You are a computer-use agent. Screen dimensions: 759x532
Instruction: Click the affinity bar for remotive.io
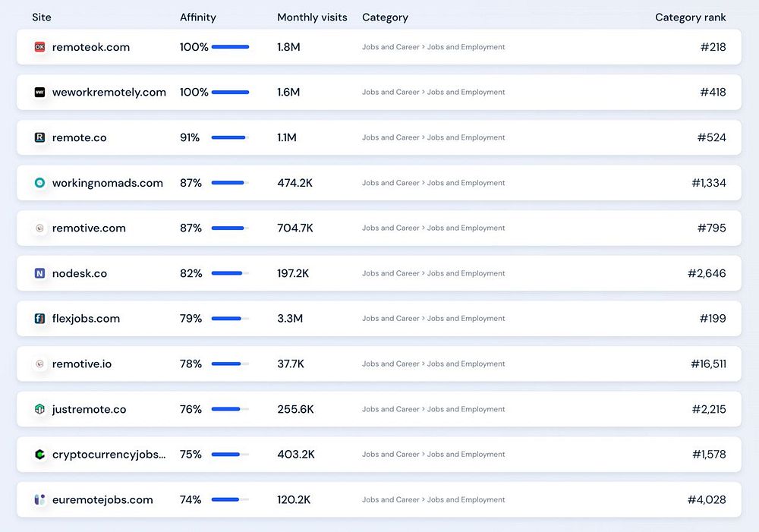231,364
